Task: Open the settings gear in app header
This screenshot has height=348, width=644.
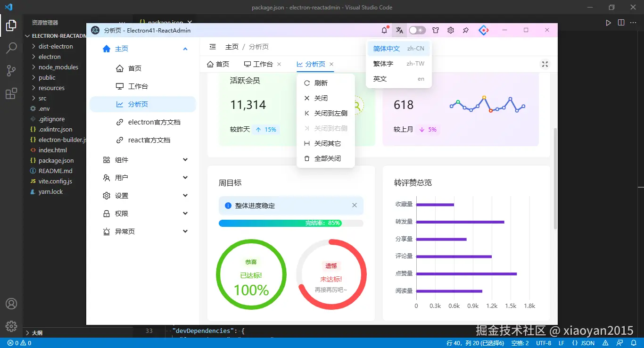Action: [451, 30]
